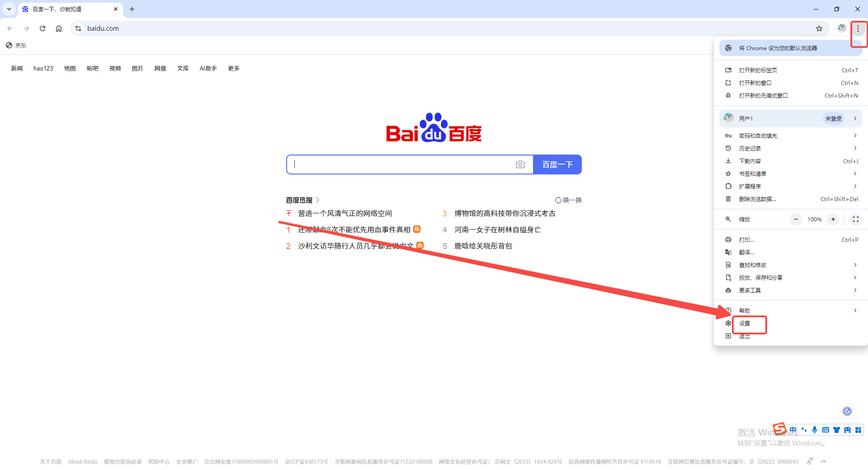868x470 pixels.
Task: Set Chrome as default browser banner
Action: (791, 48)
